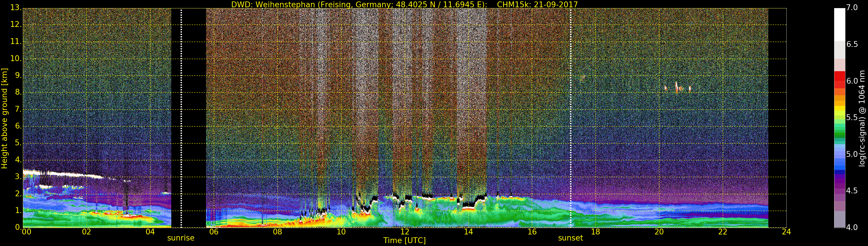This screenshot has width=868, height=246.
Task: Click the '12' time axis tick label
Action: tap(405, 232)
